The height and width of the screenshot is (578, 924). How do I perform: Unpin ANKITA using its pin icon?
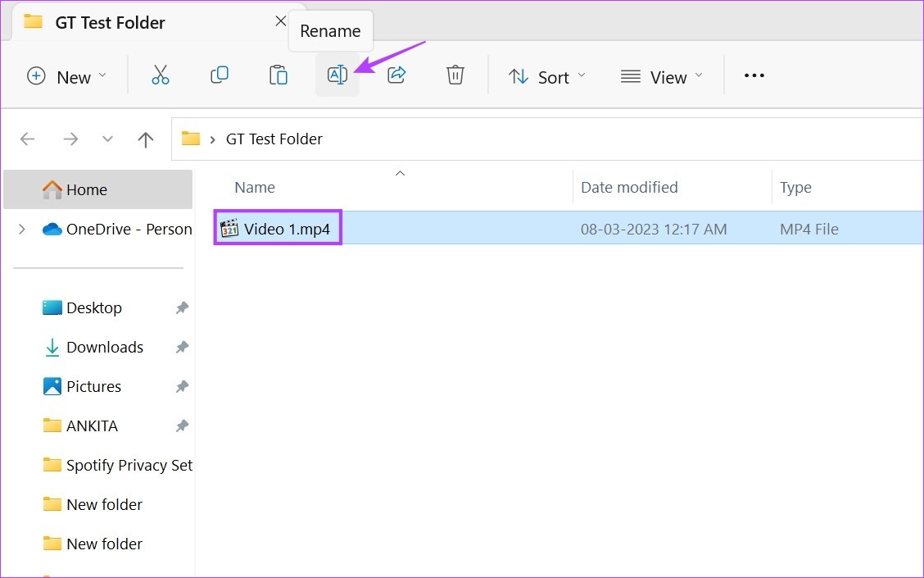tap(182, 426)
